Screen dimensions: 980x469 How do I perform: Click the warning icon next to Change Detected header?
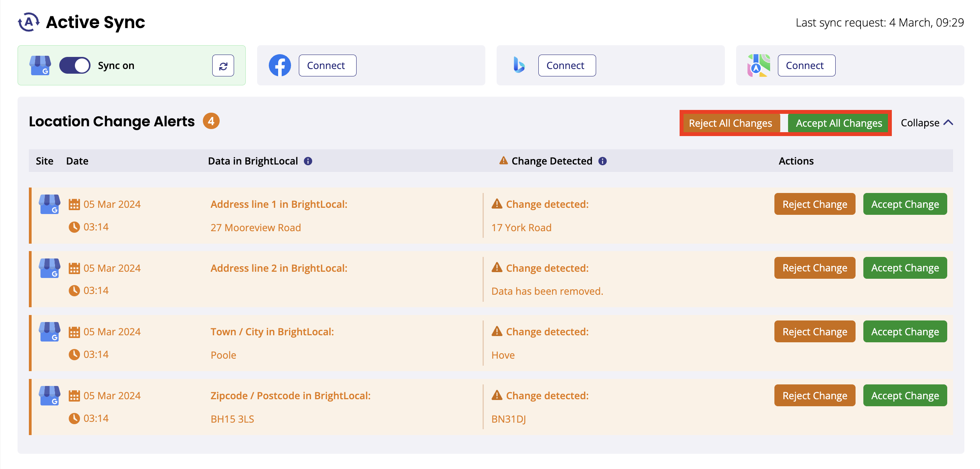tap(503, 160)
